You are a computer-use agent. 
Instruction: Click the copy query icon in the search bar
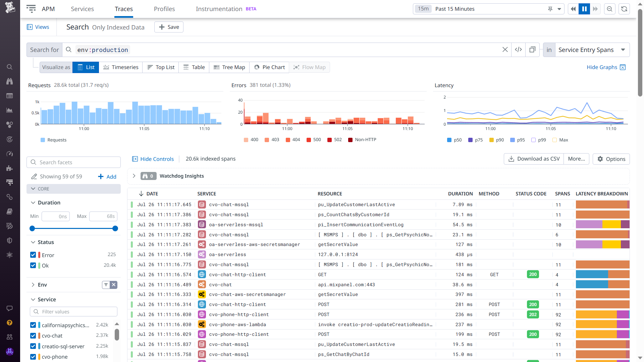[x=532, y=50]
